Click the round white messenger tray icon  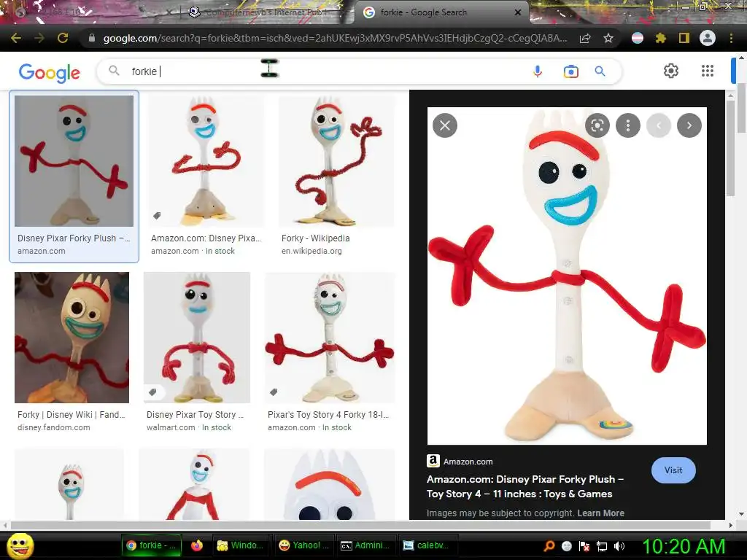(x=566, y=546)
